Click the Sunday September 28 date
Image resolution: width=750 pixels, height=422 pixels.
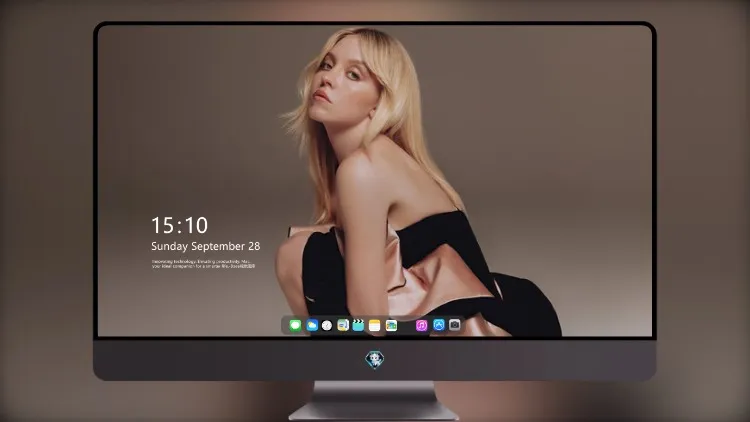[x=206, y=246]
